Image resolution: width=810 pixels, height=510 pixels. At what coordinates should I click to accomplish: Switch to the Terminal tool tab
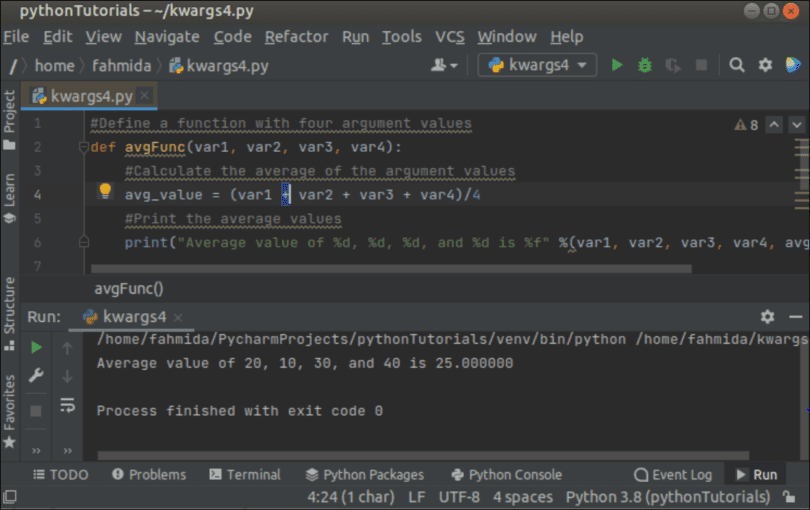[x=245, y=475]
